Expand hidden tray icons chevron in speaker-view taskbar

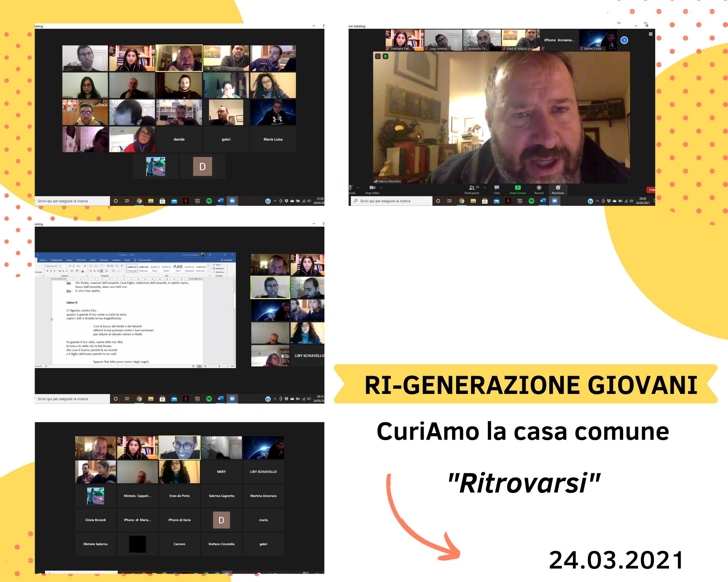597,201
